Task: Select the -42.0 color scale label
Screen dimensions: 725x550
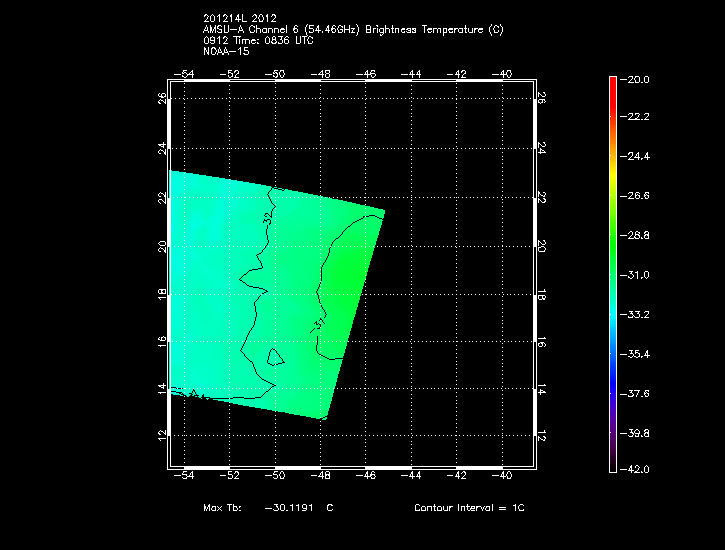Action: coord(638,469)
